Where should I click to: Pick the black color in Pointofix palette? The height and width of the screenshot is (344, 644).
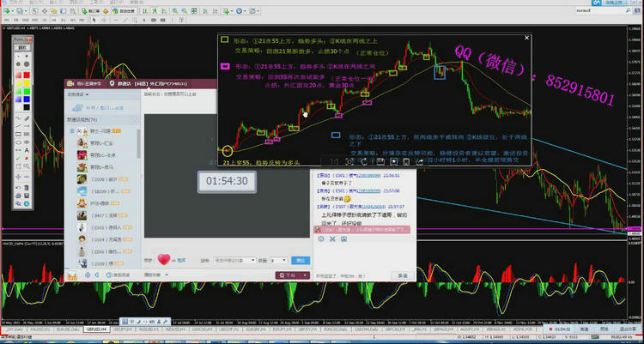(27, 107)
